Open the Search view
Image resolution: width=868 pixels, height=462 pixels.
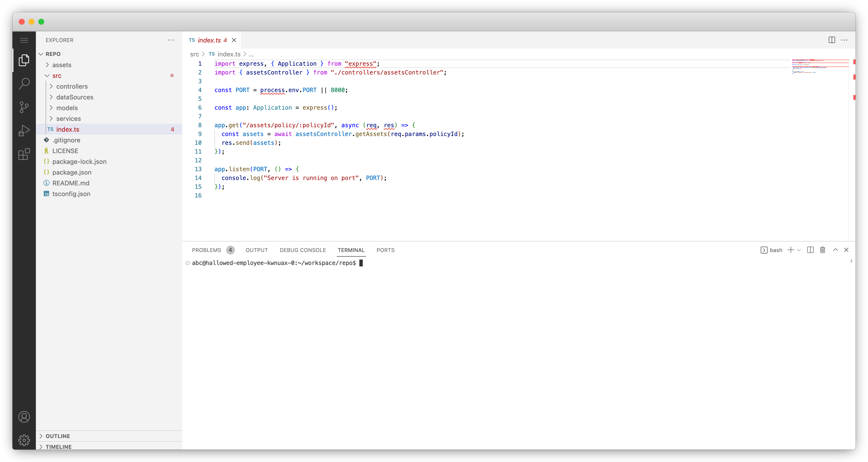pos(24,83)
